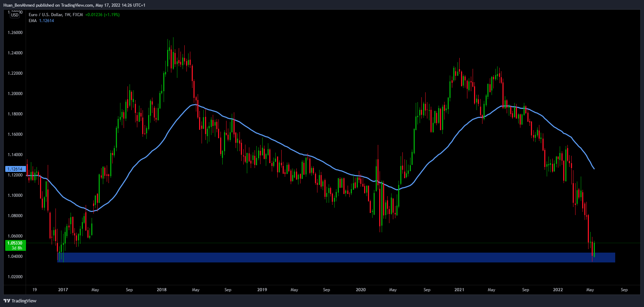Click the 1.02000 price axis label
644x307 pixels.
pos(15,277)
